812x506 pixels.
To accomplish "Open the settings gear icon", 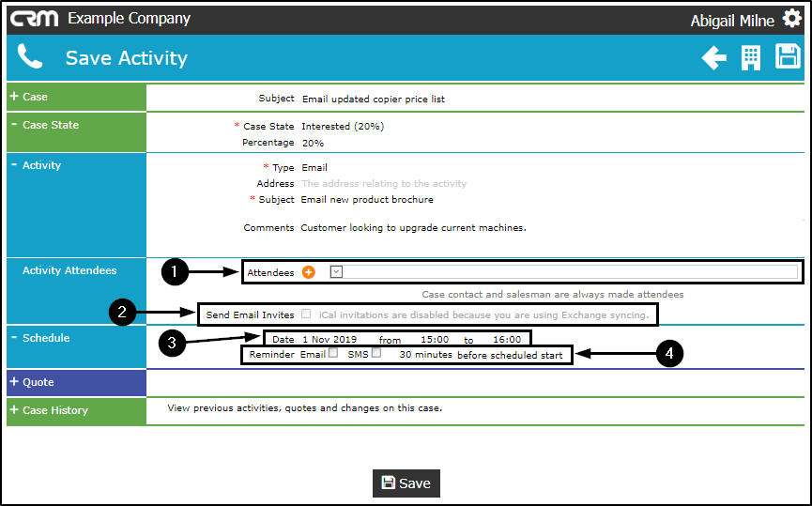I will [x=791, y=19].
